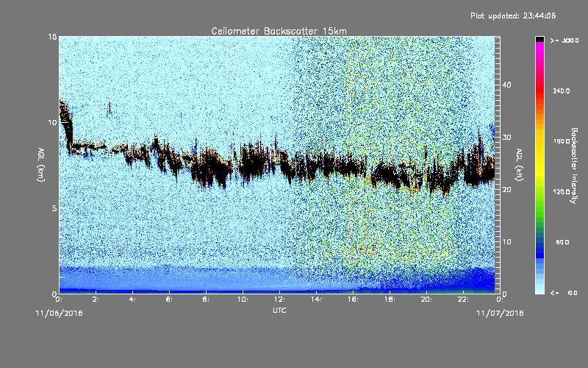
Task: Click the small isolated echo above 10 km
Action: (109, 108)
